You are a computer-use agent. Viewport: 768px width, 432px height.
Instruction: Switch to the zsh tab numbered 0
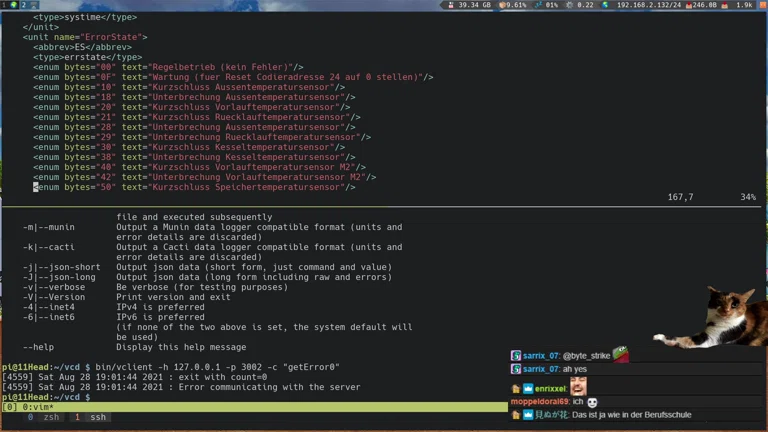coord(43,417)
